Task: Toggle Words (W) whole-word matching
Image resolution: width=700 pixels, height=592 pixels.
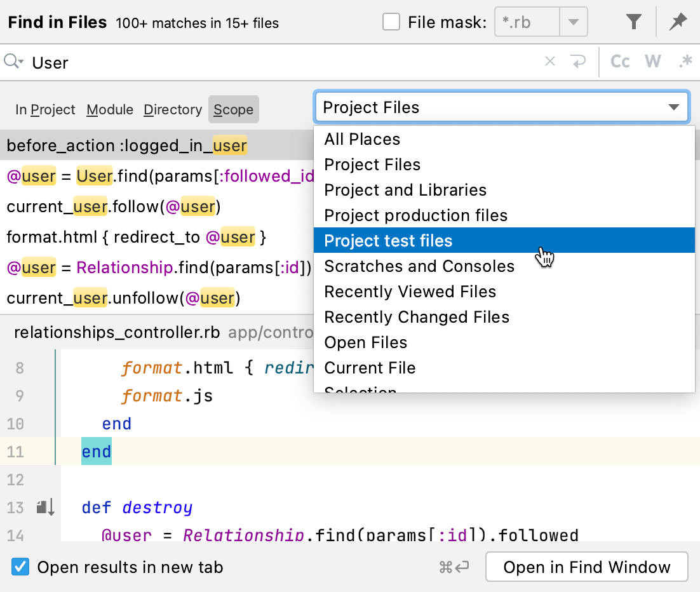Action: point(652,62)
